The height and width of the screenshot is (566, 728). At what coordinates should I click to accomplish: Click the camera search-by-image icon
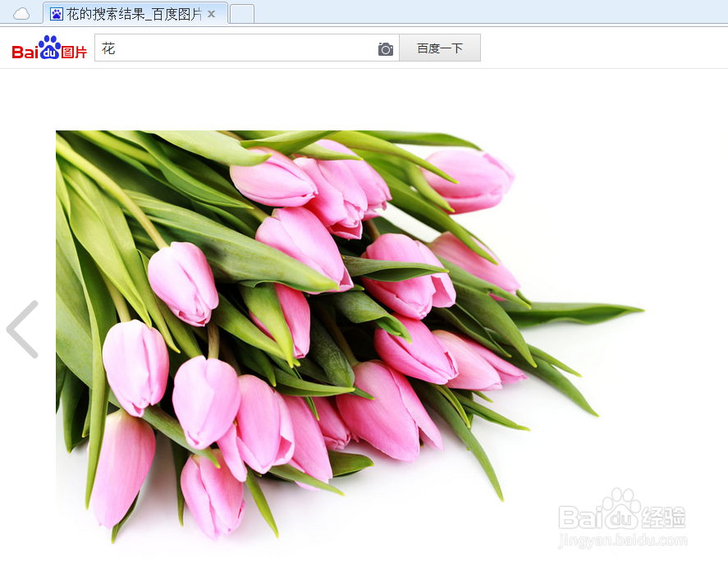click(386, 48)
